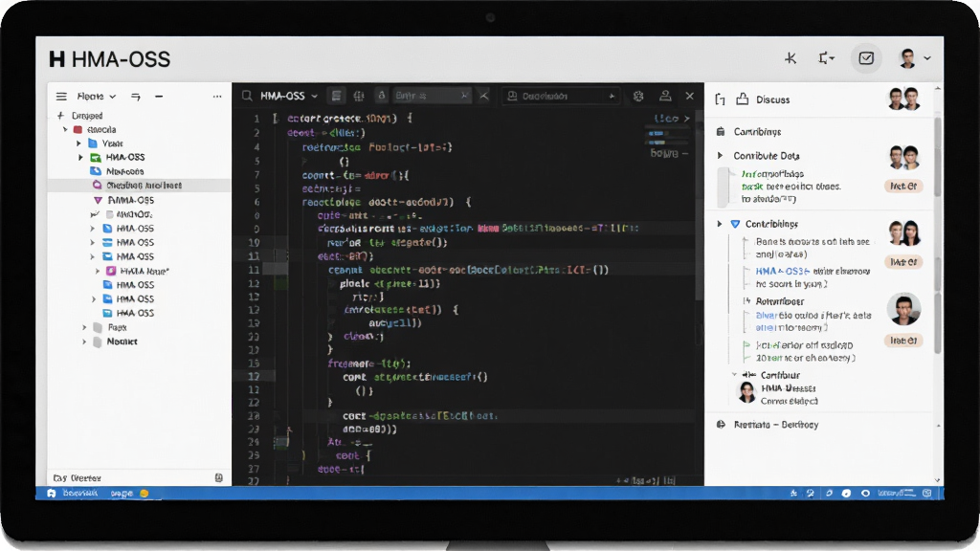The image size is (980, 551).
Task: Click the checkmark task icon in the header
Action: coord(866,58)
